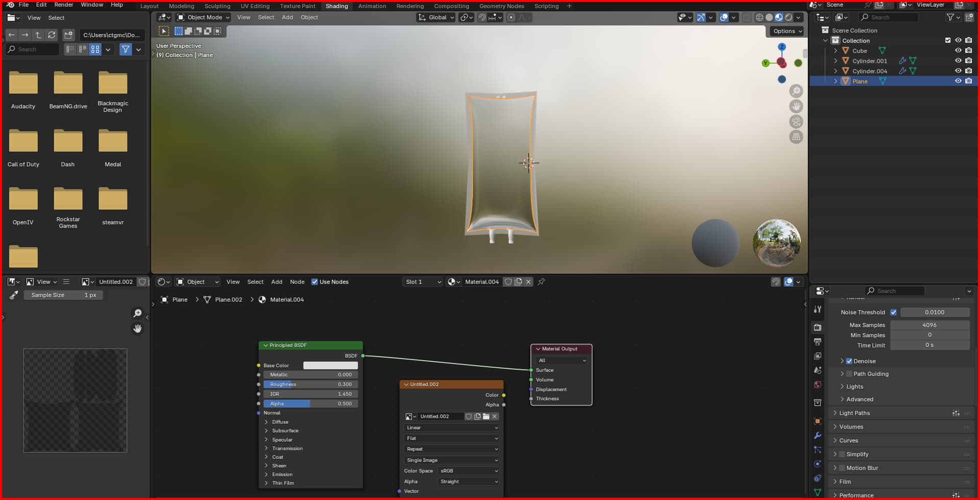Uncheck the Noise Threshold checkbox
The height and width of the screenshot is (500, 980).
(893, 312)
